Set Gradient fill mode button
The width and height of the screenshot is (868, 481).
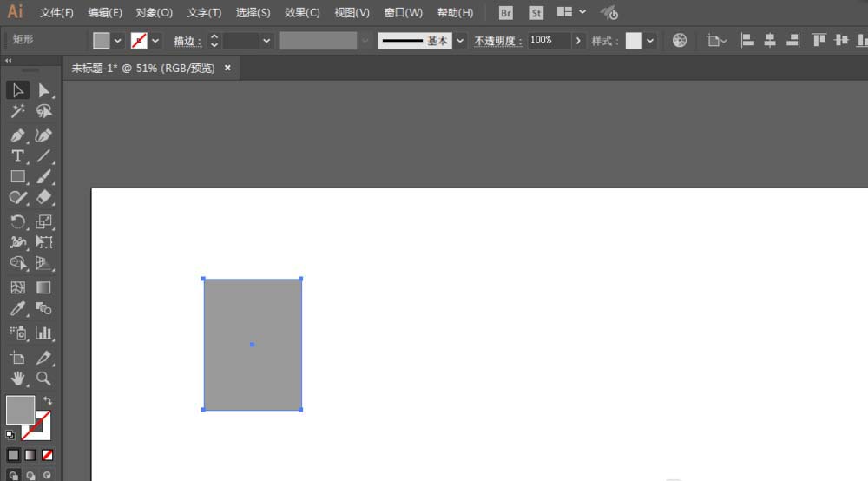(x=30, y=455)
